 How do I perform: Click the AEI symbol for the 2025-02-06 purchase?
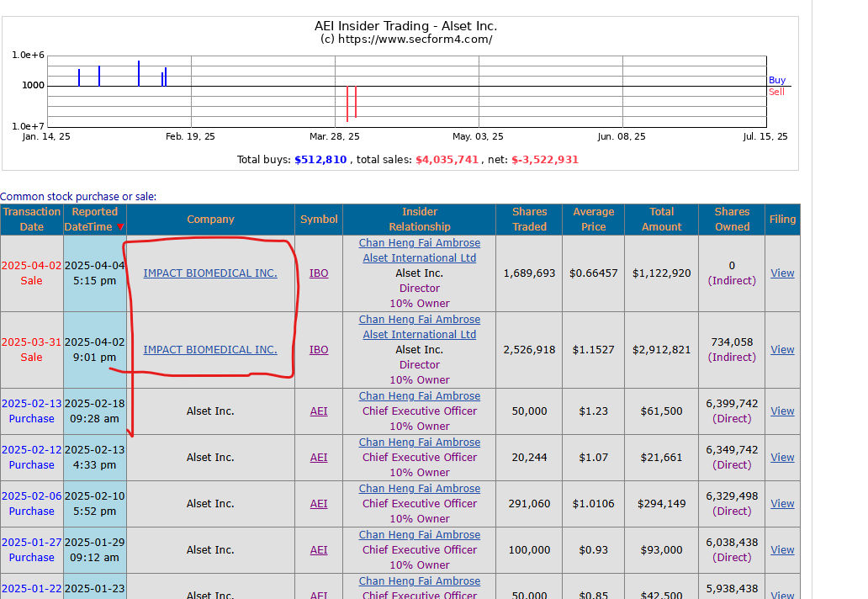coord(319,504)
